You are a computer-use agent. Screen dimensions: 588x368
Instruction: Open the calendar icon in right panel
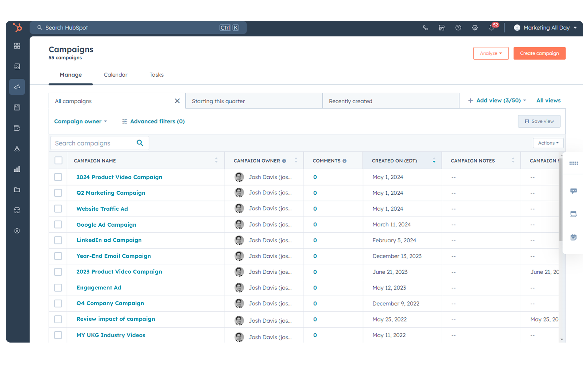click(574, 237)
